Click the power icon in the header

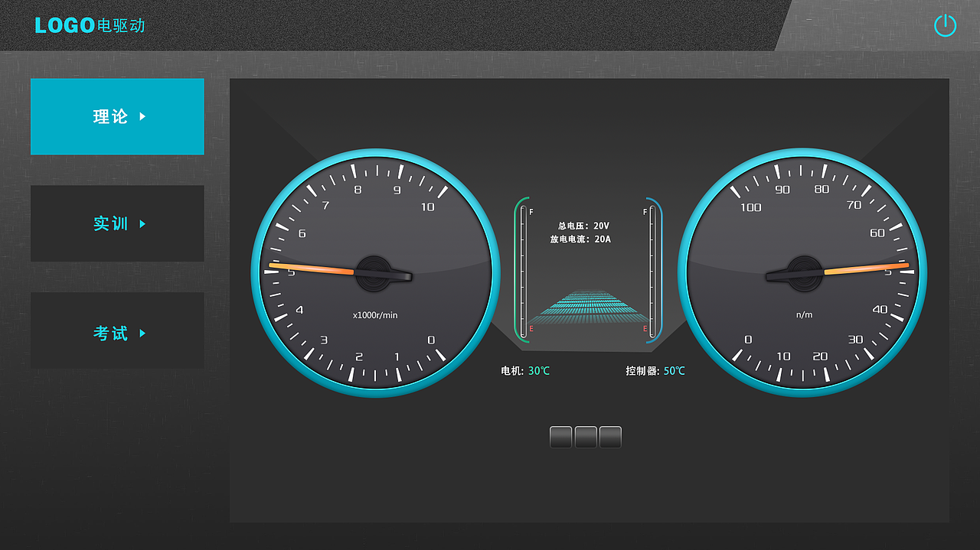click(x=946, y=25)
